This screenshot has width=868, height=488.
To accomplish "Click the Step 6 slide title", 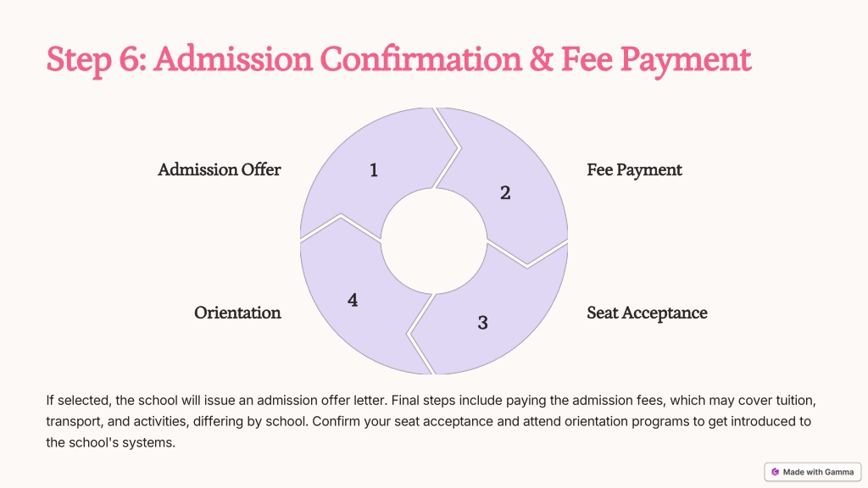I will (x=398, y=60).
